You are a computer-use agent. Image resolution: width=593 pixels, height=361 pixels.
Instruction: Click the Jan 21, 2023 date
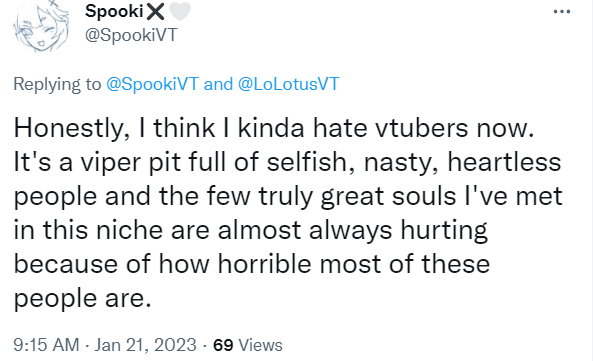click(146, 345)
